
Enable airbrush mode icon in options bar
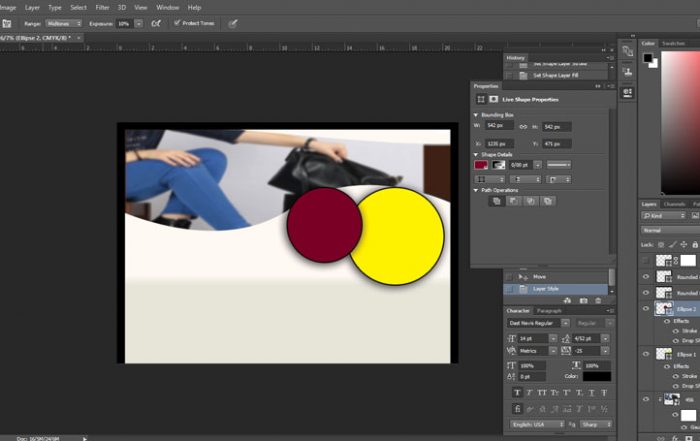[156, 24]
